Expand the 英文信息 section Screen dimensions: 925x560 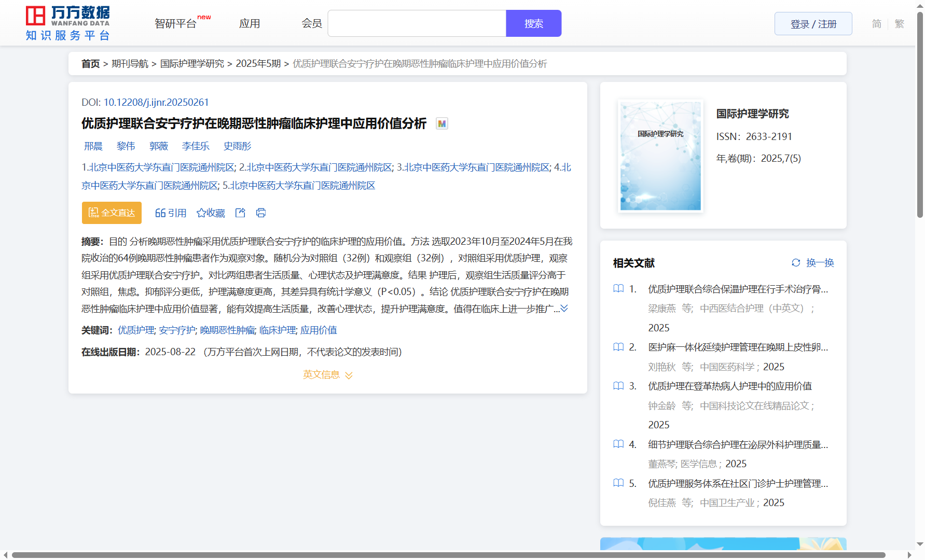[x=327, y=374]
